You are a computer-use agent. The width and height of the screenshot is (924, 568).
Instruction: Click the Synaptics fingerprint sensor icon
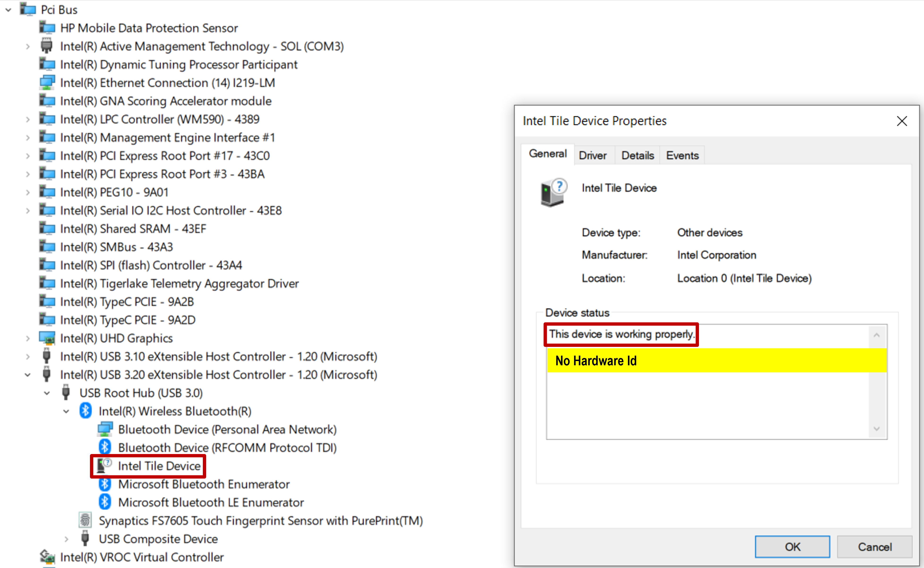(x=85, y=520)
